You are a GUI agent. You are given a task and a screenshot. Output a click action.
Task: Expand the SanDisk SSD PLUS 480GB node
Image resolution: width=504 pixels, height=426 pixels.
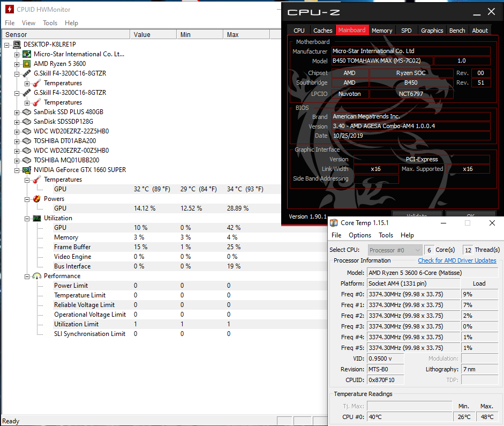coord(17,113)
